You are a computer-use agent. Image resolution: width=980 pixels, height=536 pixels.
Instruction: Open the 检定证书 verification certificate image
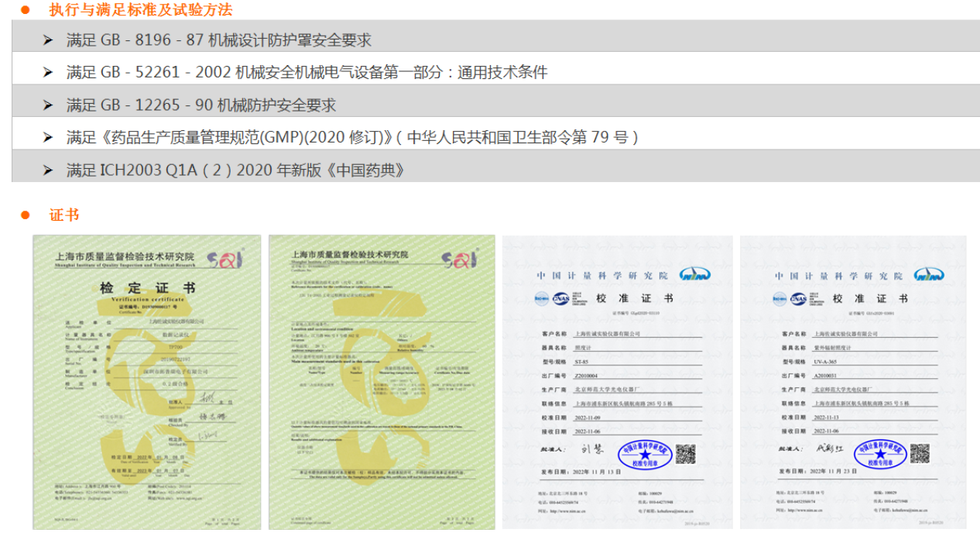(x=146, y=382)
